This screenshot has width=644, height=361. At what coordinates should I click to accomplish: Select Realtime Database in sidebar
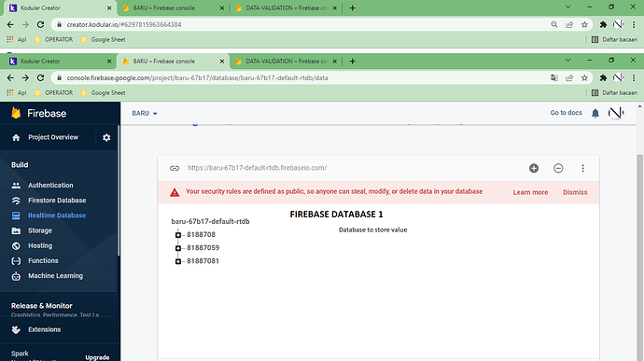(x=57, y=215)
